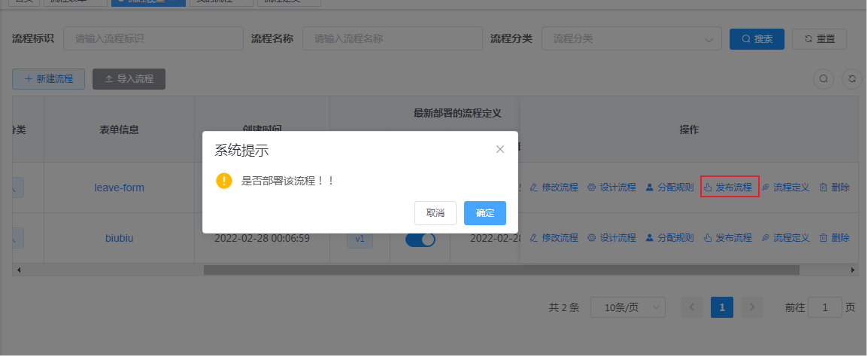Toggle the blue switch in the biubiu row

click(420, 240)
